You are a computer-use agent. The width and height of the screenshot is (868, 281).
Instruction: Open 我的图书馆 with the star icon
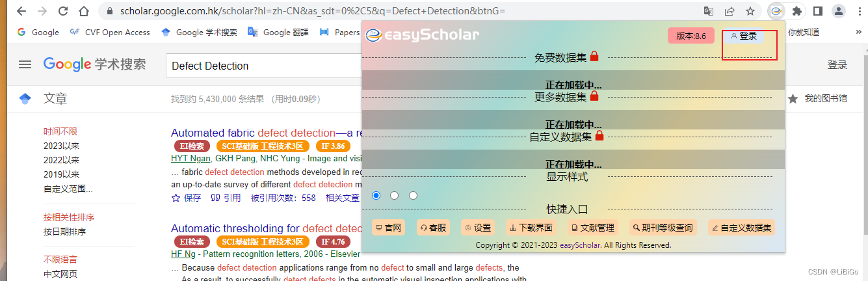817,99
